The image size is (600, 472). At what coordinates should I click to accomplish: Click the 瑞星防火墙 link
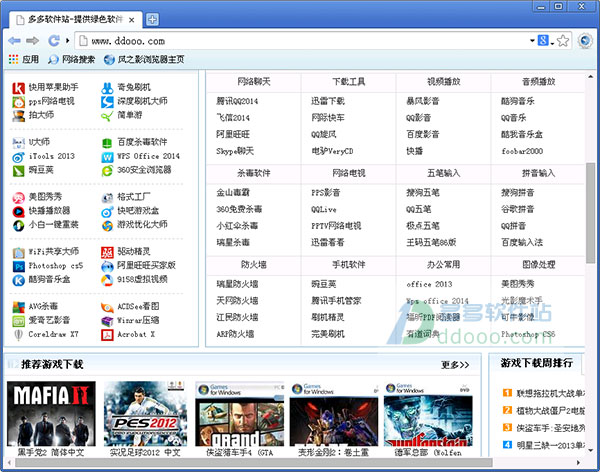[237, 284]
